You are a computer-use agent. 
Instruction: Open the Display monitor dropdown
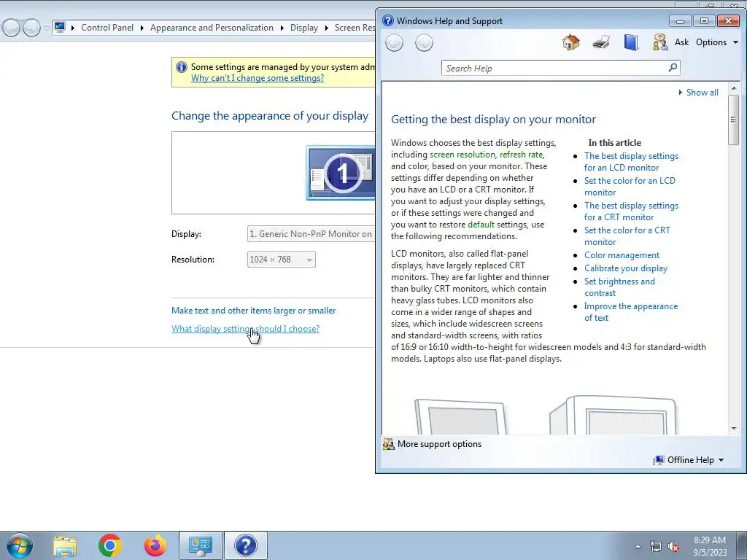tap(311, 234)
